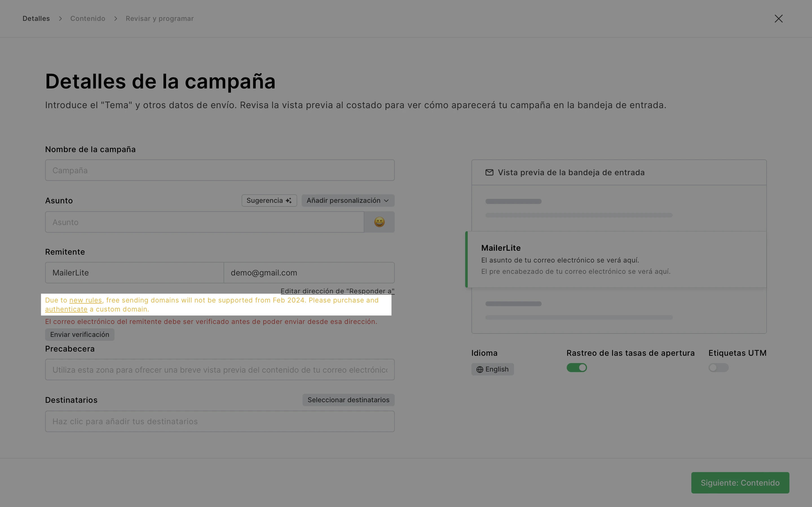Focus the Nombre de la campaña field

click(220, 170)
